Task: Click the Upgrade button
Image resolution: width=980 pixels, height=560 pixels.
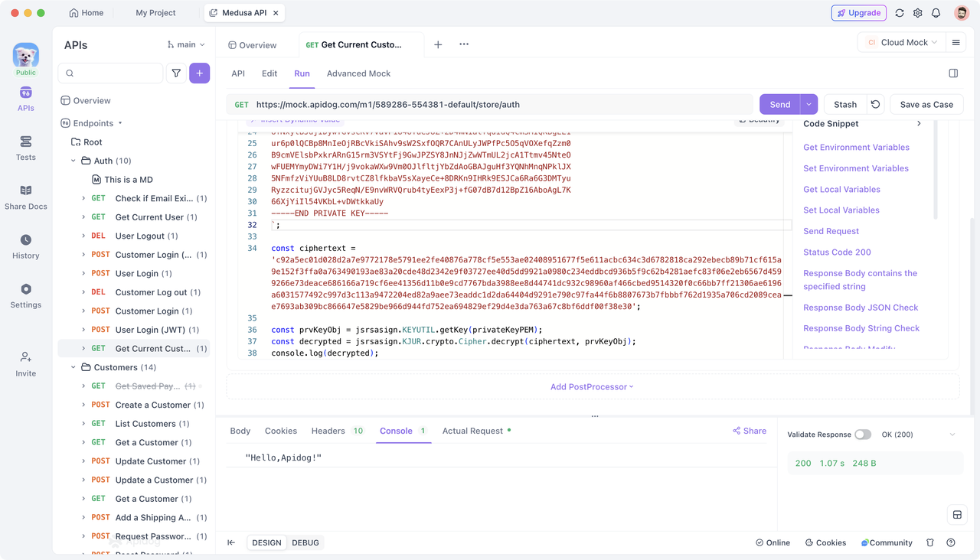Action: click(859, 13)
